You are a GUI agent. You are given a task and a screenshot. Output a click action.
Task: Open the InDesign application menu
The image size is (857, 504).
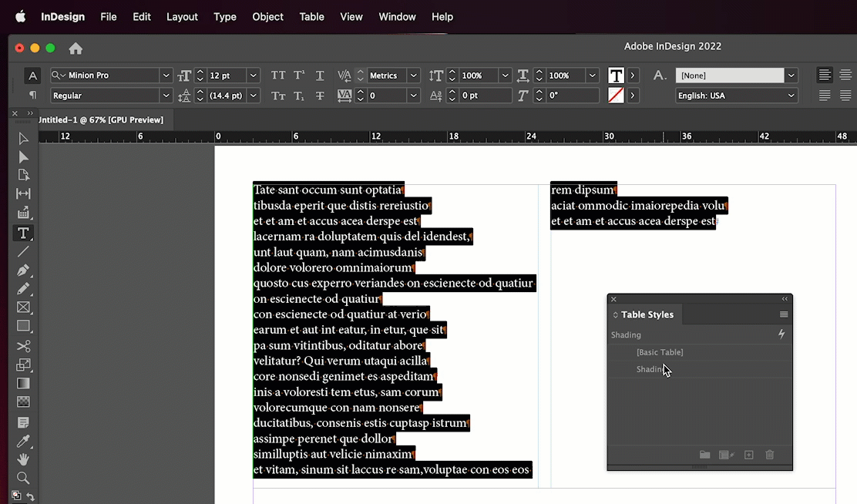(x=63, y=17)
